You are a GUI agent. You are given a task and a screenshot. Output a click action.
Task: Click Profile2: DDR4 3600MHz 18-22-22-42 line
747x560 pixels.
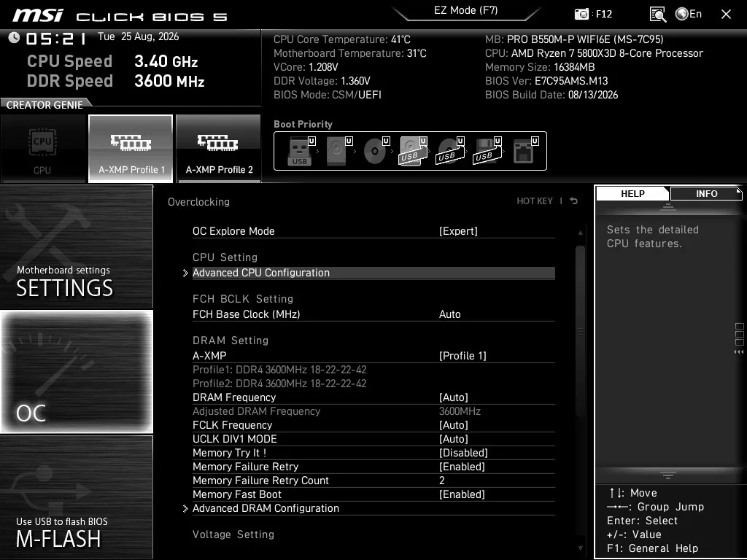pos(279,384)
